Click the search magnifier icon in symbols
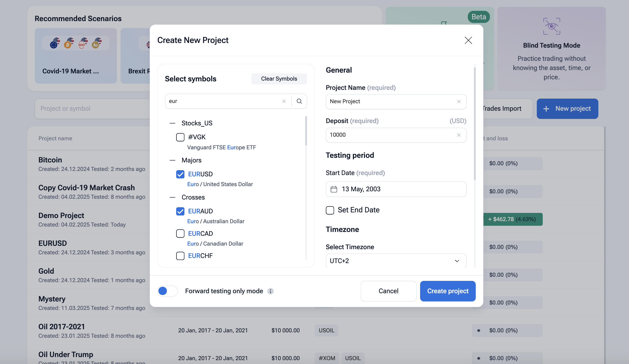 299,101
